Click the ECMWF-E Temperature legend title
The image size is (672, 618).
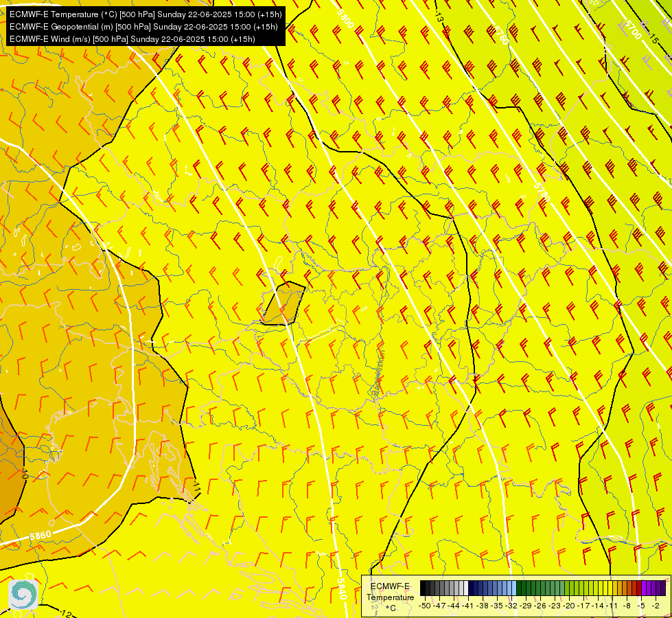click(391, 592)
